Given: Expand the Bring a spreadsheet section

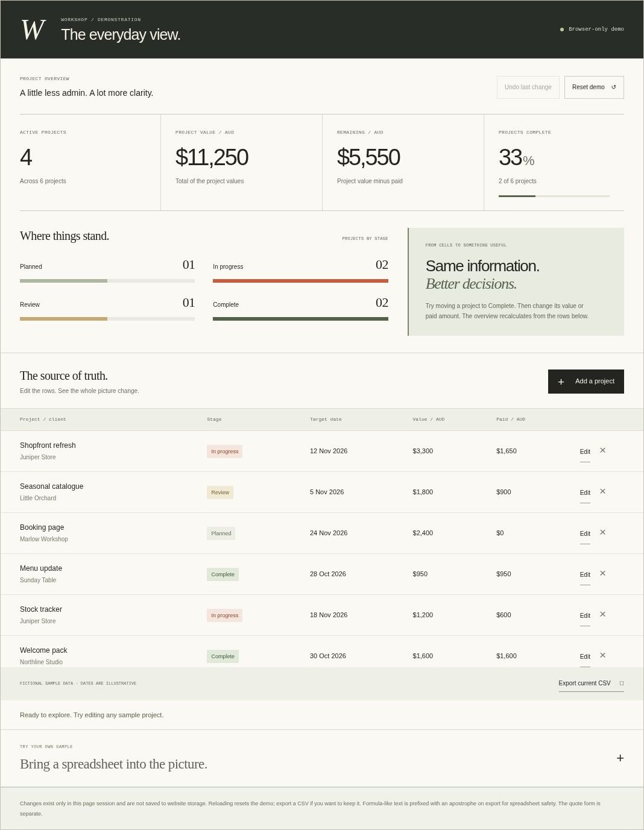Looking at the screenshot, I should [x=620, y=758].
